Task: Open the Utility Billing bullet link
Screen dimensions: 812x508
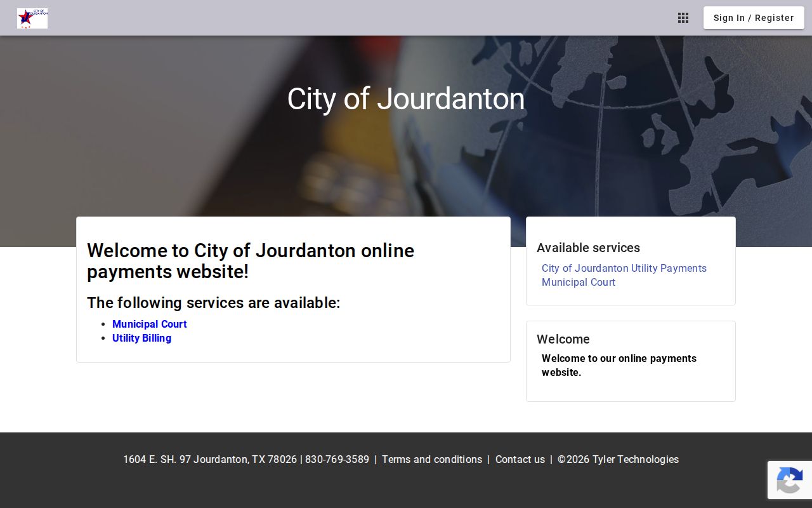Action: coord(141,338)
